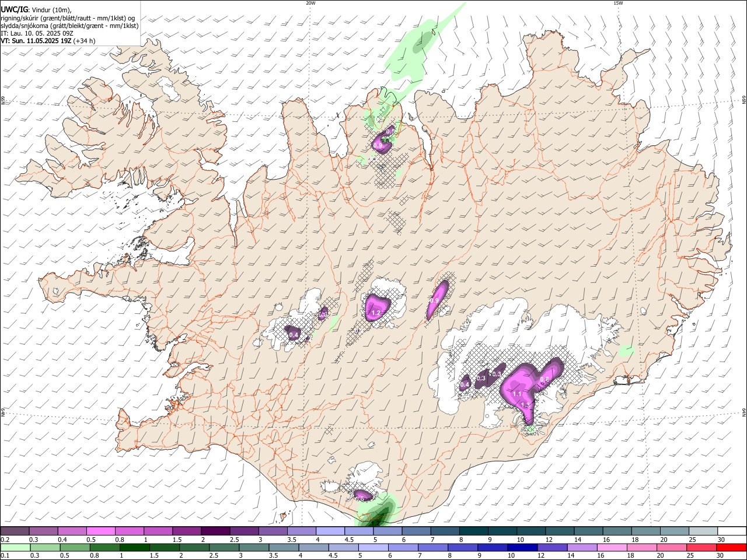Image resolution: width=747 pixels, height=560 pixels.
Task: Pick the pale gray snow swatch labeled 25
Action: (704, 531)
